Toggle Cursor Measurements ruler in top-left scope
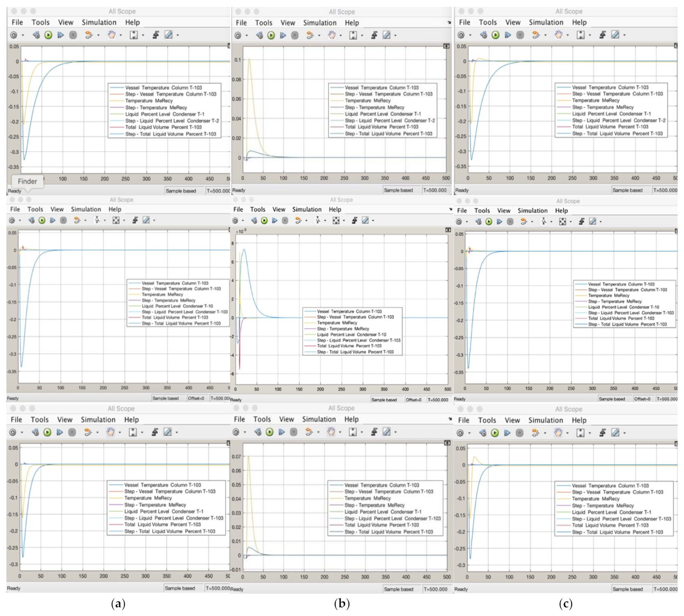Screen dimensions: 684x616 pos(168,35)
